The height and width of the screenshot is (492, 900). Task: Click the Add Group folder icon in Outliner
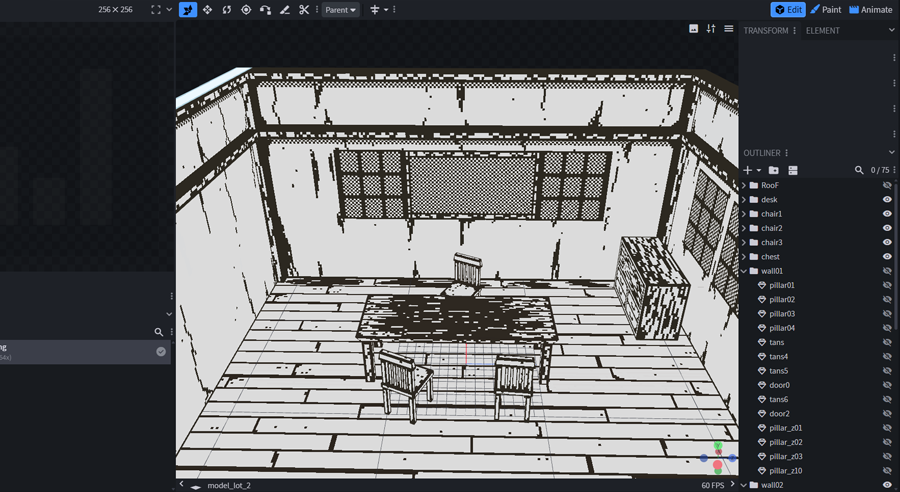coord(773,171)
